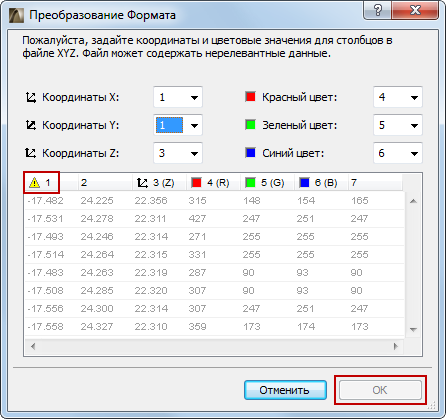Screen dimensions: 446x419
Task: Click the red square in the 4 (R) header
Action: (196, 182)
